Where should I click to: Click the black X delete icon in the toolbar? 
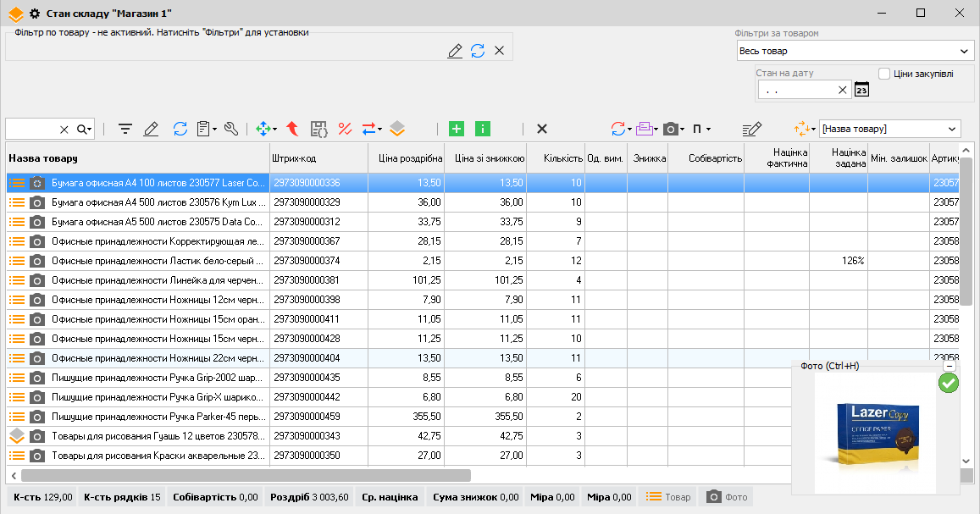click(x=542, y=130)
